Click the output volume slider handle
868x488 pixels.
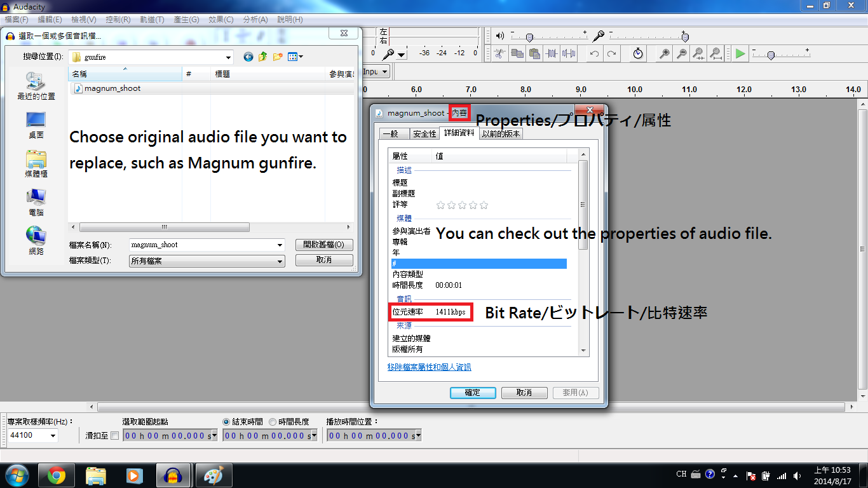point(529,37)
